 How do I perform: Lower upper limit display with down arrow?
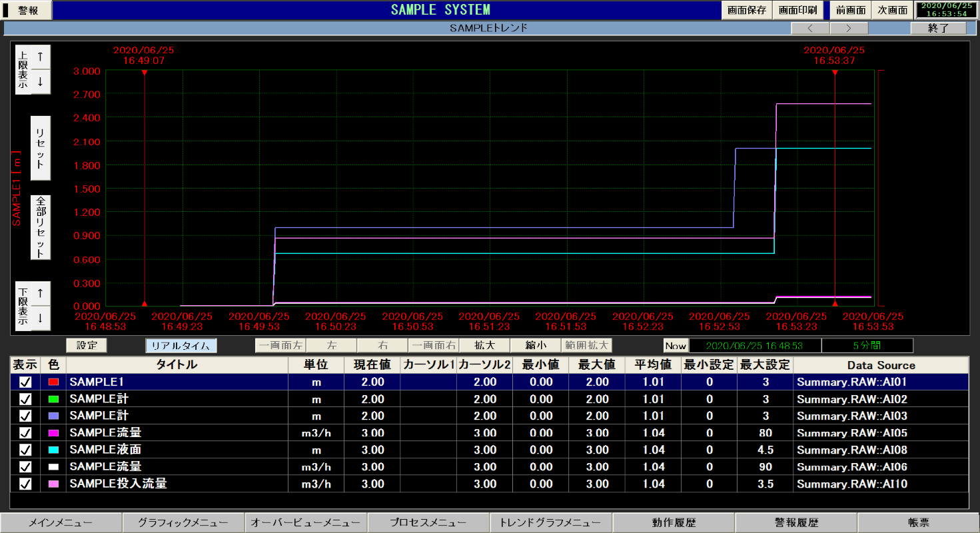(x=41, y=83)
